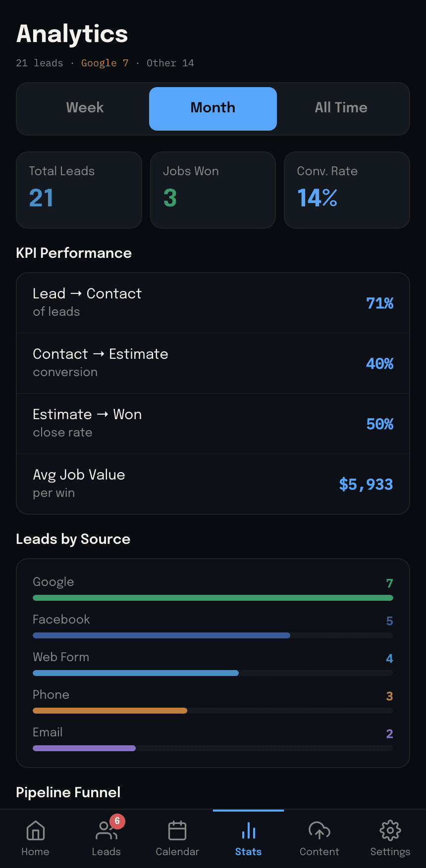Open Content cloud upload icon
Viewport: 426px width, 868px height.
pos(319,831)
